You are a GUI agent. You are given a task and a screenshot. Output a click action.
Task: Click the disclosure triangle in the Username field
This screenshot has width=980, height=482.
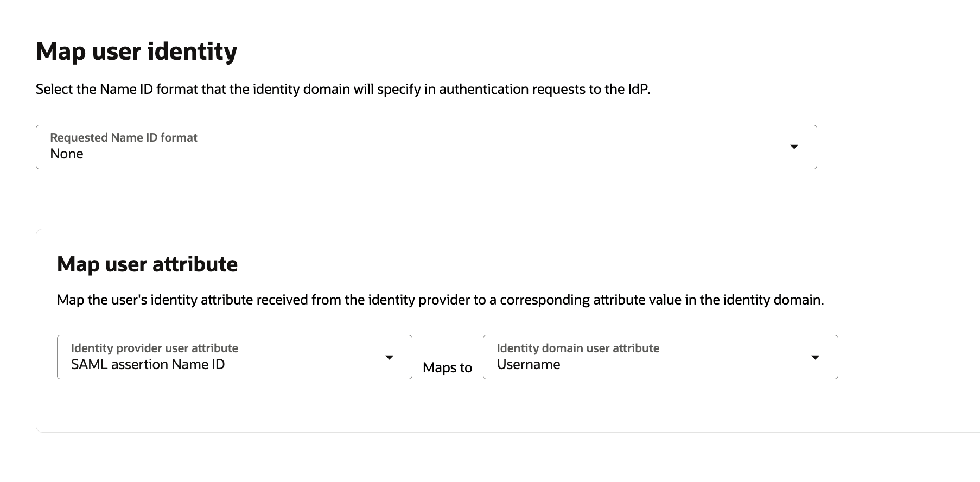816,357
